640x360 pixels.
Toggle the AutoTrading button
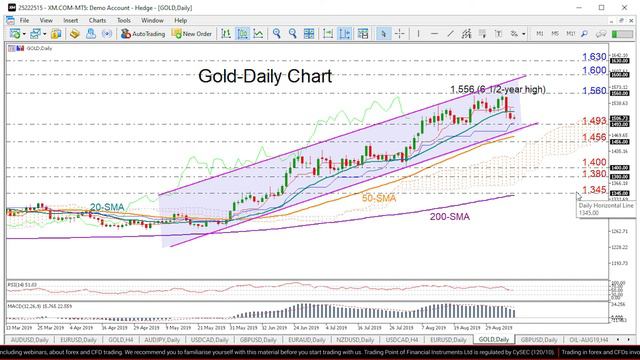(x=143, y=34)
